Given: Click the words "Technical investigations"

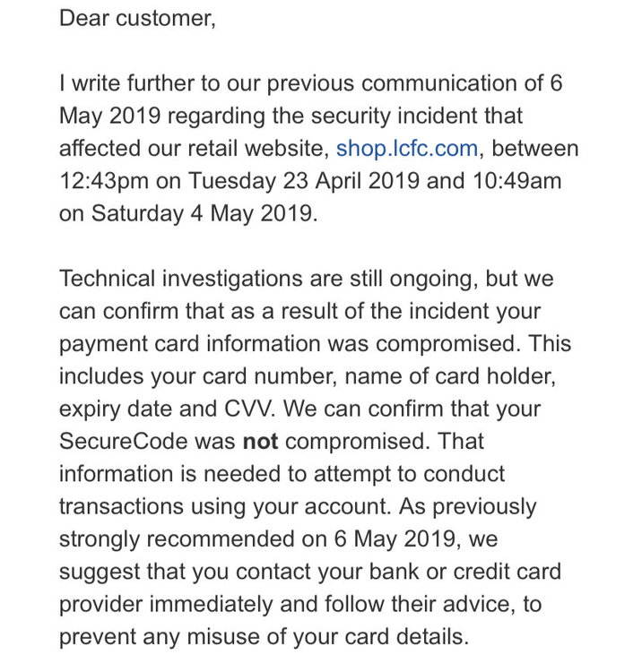Looking at the screenshot, I should coord(180,279).
